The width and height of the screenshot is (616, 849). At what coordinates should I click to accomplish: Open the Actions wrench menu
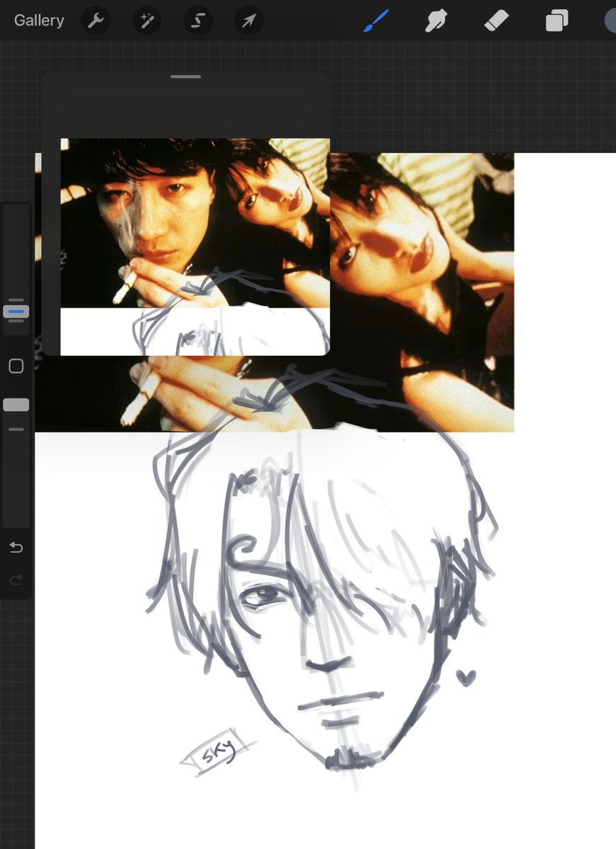tap(95, 21)
